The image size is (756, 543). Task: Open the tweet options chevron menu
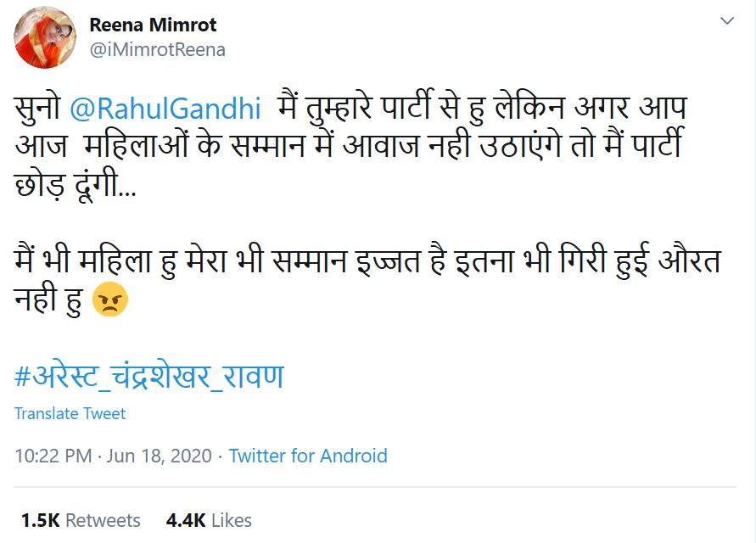[x=727, y=20]
